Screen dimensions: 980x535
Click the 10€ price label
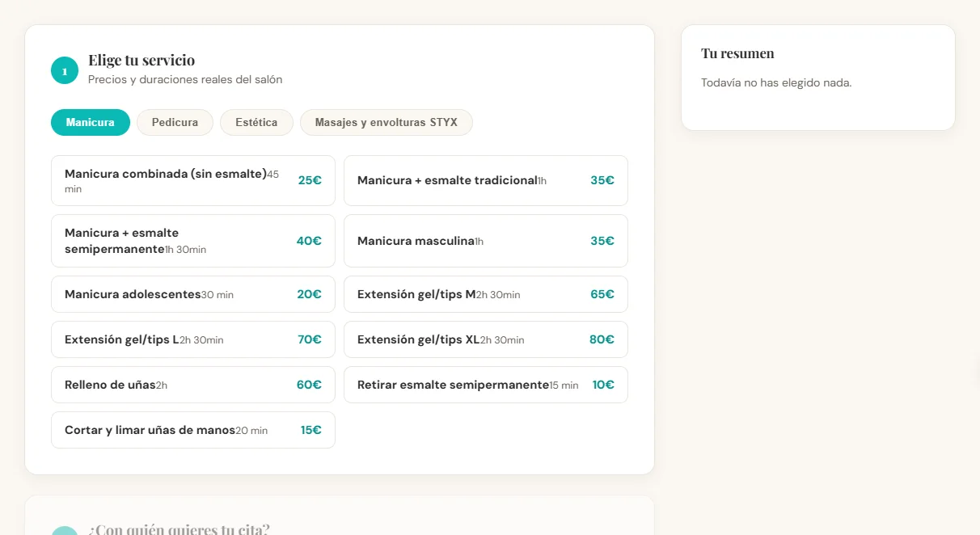point(603,385)
